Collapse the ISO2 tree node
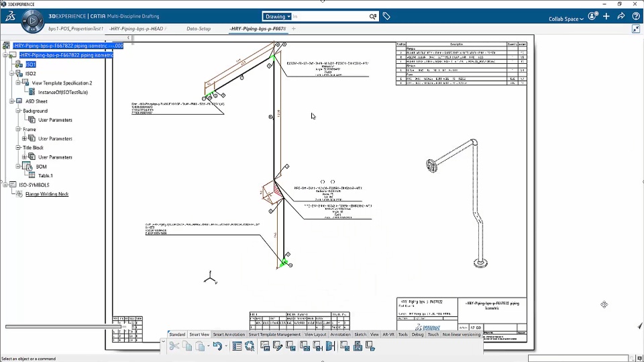Image resolution: width=644 pixels, height=362 pixels. pos(12,74)
